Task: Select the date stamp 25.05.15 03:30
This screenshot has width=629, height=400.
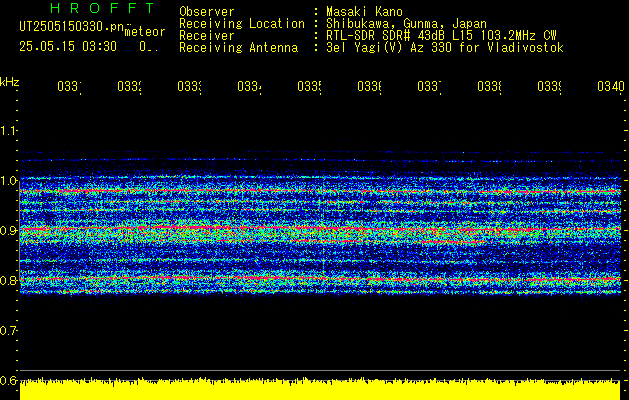Action: (68, 47)
